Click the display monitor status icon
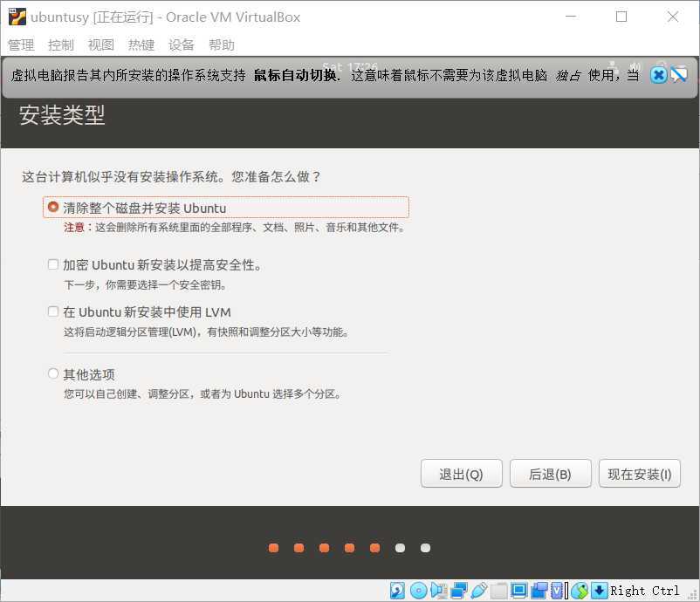The width and height of the screenshot is (700, 602). pyautogui.click(x=519, y=591)
